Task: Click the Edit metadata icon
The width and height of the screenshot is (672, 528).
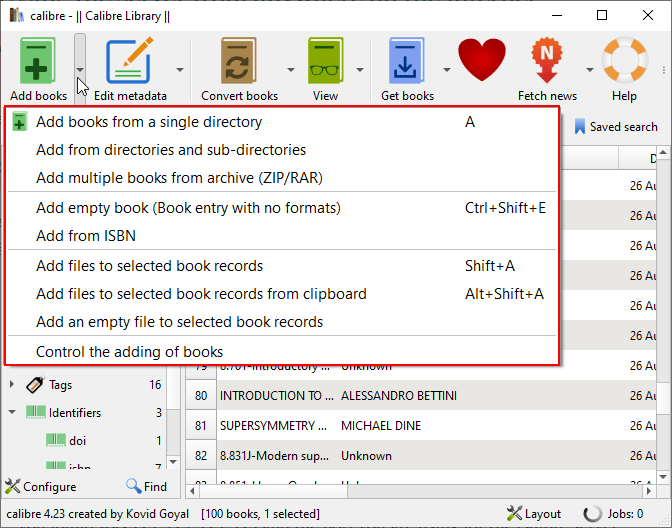Action: pyautogui.click(x=130, y=61)
